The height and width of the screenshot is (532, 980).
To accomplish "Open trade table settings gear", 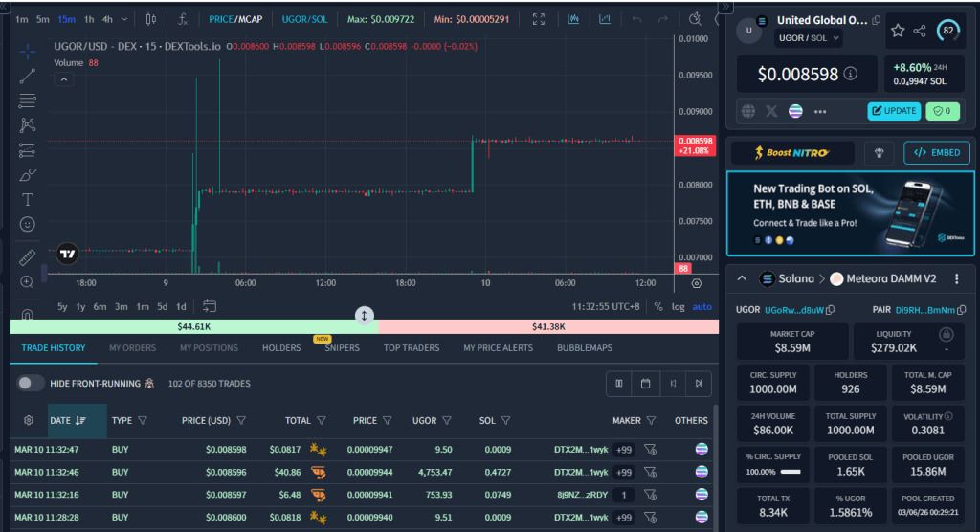I will [29, 421].
